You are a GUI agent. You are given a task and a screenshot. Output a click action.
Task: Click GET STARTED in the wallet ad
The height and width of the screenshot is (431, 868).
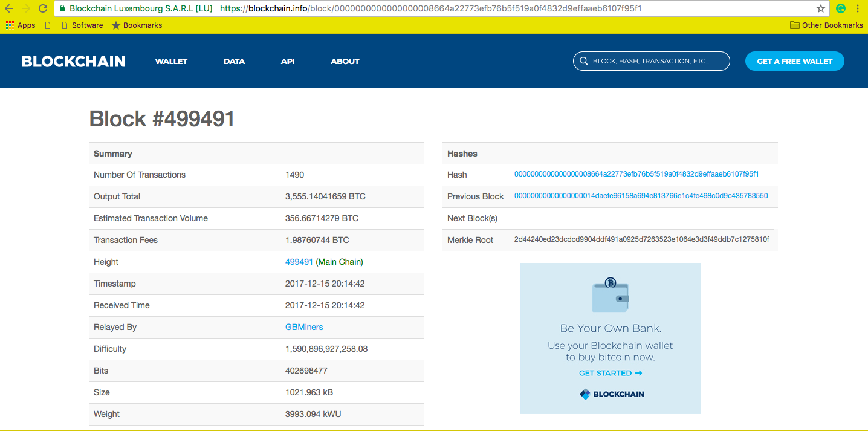click(x=611, y=373)
